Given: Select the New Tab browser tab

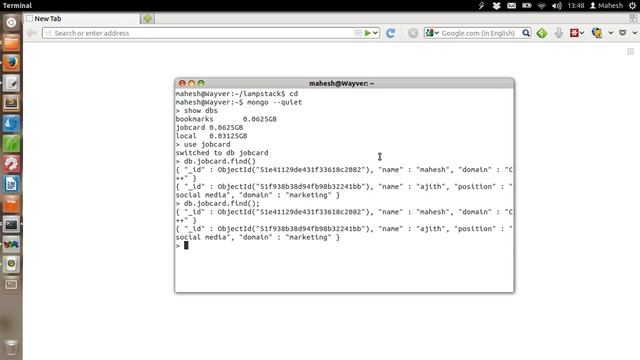Looking at the screenshot, I should (82, 18).
